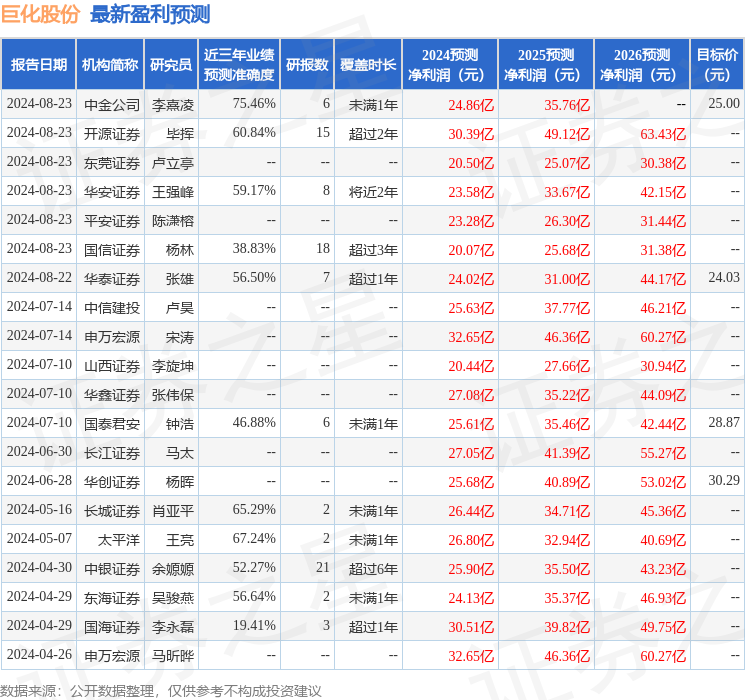Select the 中信建投 institution cell
Screen dimensions: 745x700
[112, 308]
